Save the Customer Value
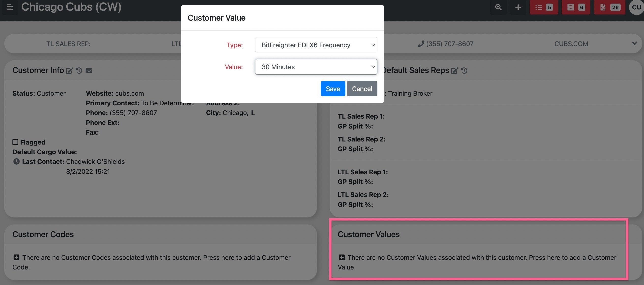This screenshot has width=644, height=285. click(333, 89)
